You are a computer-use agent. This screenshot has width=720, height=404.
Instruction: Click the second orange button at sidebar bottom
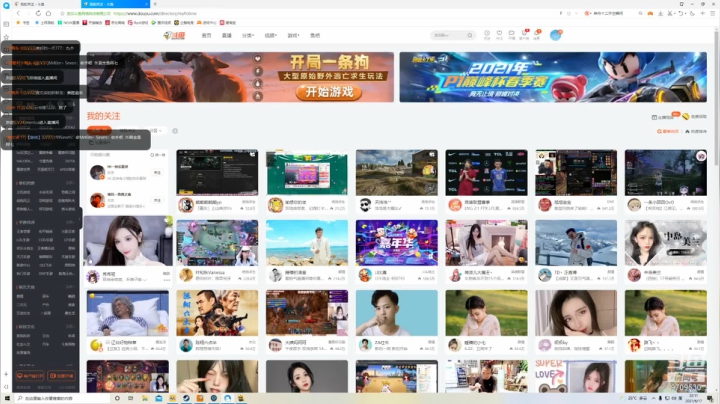click(61, 376)
